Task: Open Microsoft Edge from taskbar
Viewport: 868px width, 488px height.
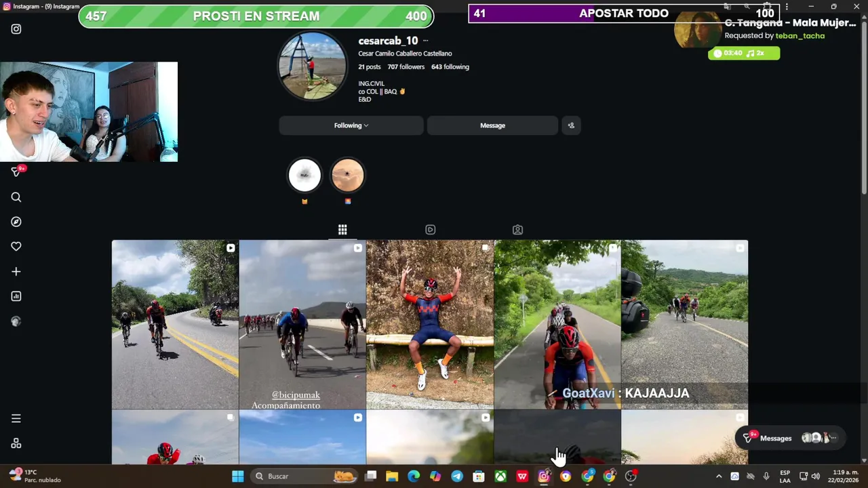Action: (x=414, y=476)
